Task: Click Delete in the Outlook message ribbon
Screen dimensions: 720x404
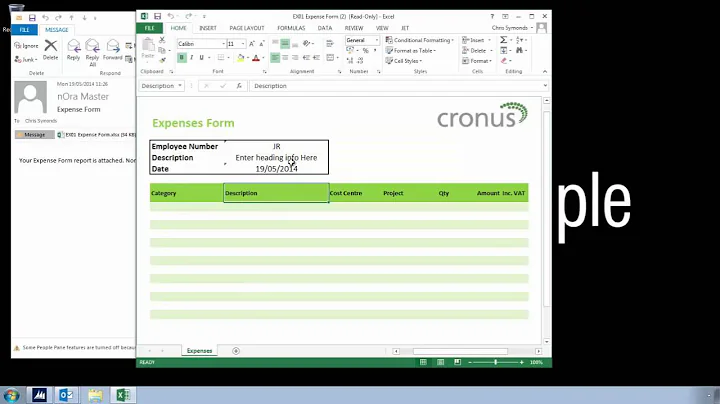Action: click(51, 50)
